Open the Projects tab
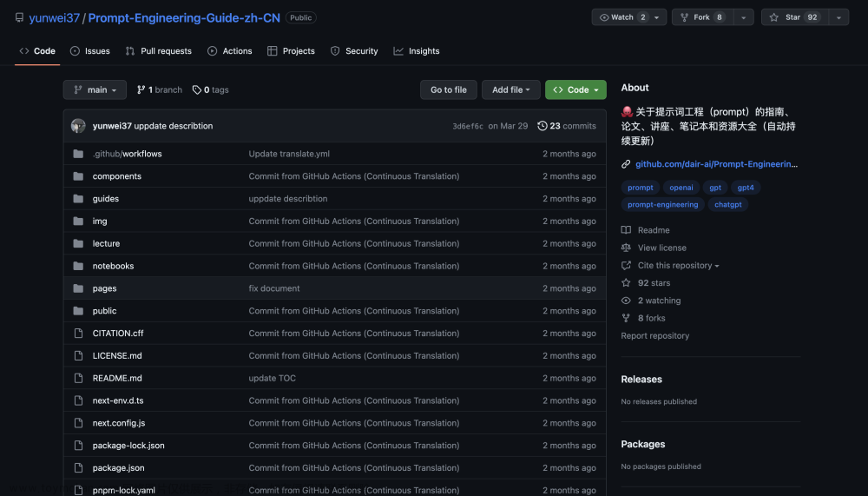 click(x=291, y=51)
